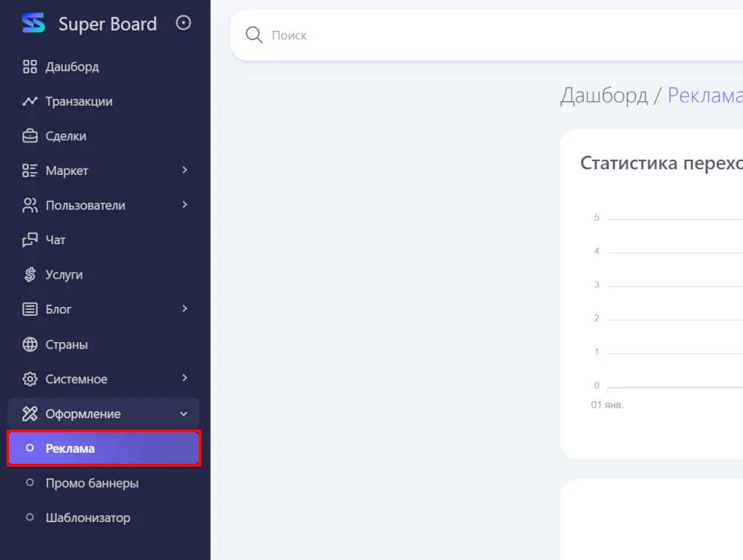Screen dimensions: 743x560
Task: Open the Промо баннеры submenu item
Action: pyautogui.click(x=92, y=483)
